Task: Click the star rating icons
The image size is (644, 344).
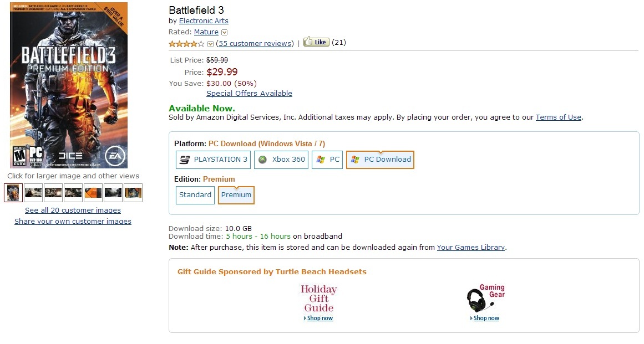Action: 187,44
